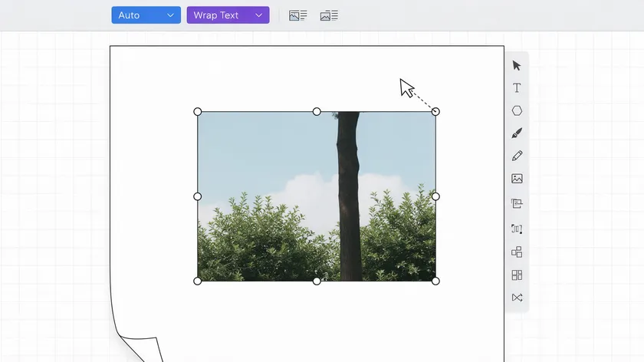Select the brush pen tool

point(517,133)
